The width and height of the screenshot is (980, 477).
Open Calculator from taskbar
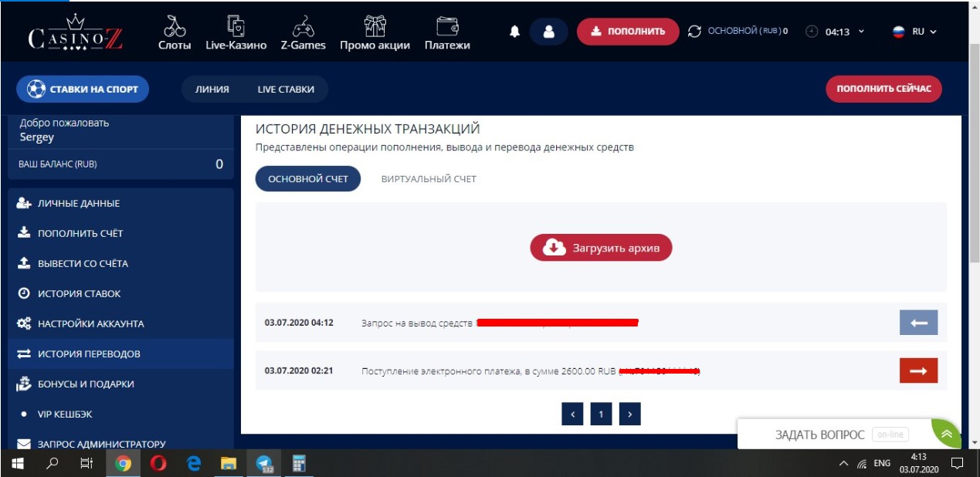pos(299,463)
